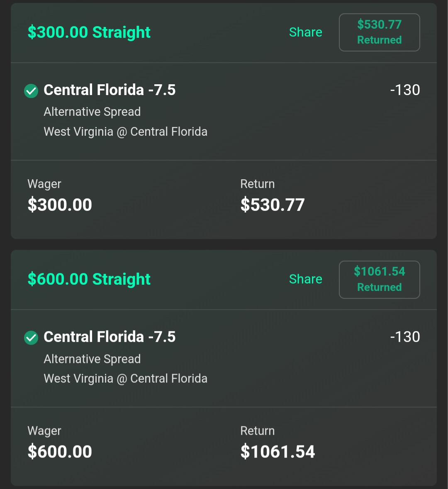The width and height of the screenshot is (448, 489).
Task: Open West Virginia @ Central Florida matchup, $300 bet
Action: (125, 132)
